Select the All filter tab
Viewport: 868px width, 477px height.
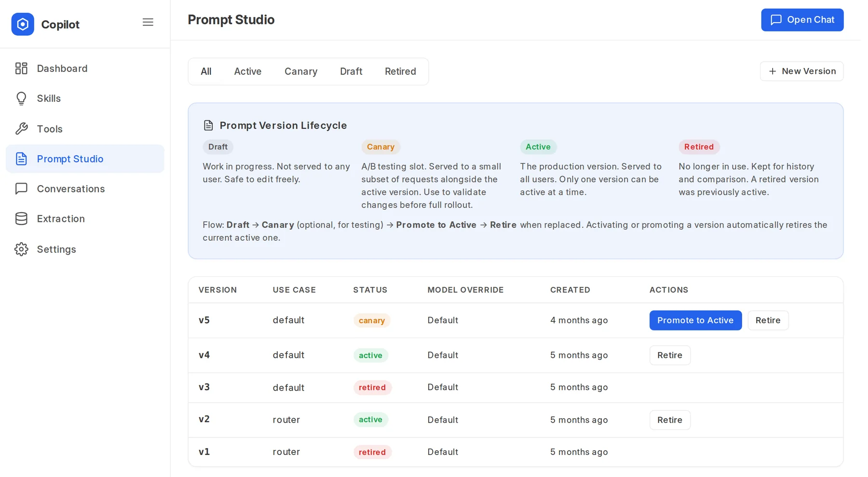206,71
